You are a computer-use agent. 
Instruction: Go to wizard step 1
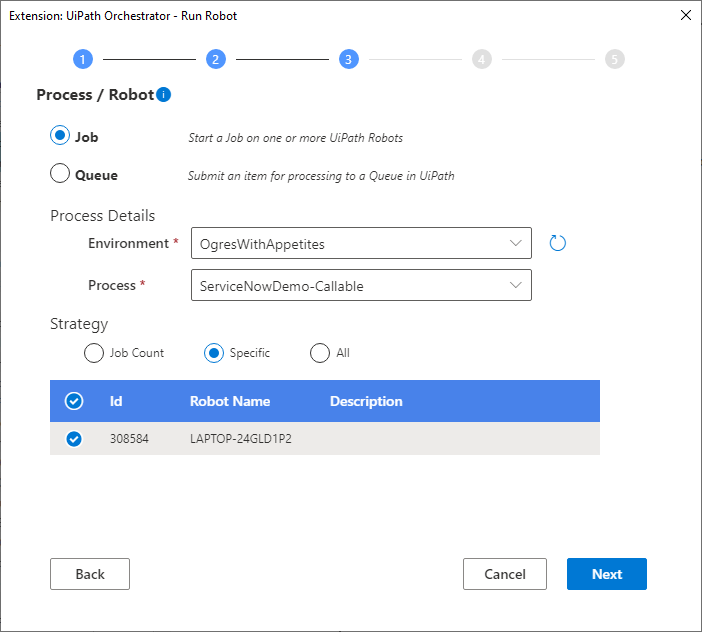83,59
